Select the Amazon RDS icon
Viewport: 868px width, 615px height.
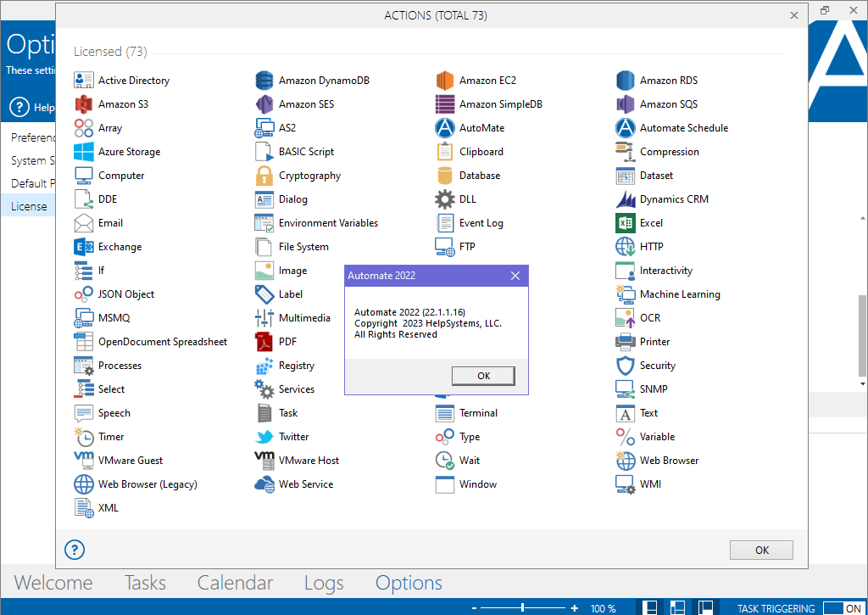point(625,81)
